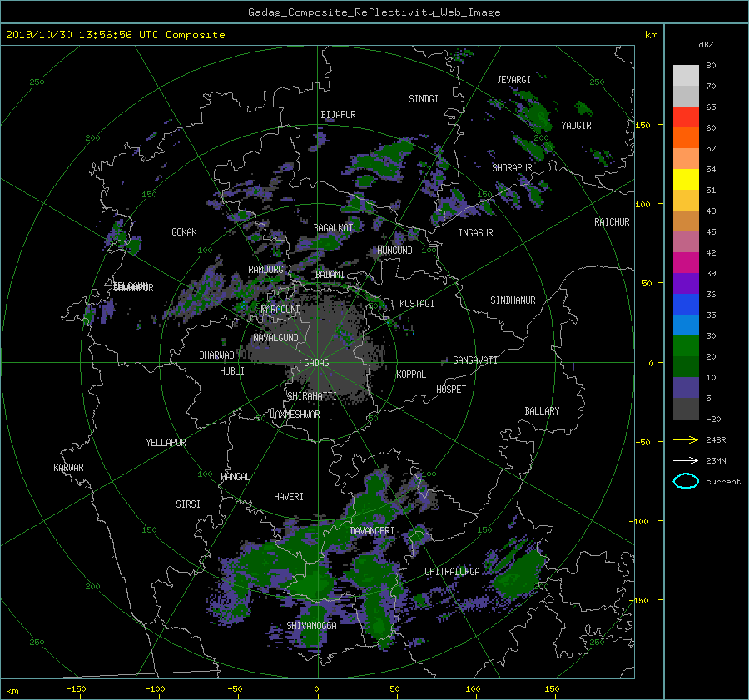Click the light gray 80 dBZ color swatch
Screen dimensions: 749x700
point(686,75)
